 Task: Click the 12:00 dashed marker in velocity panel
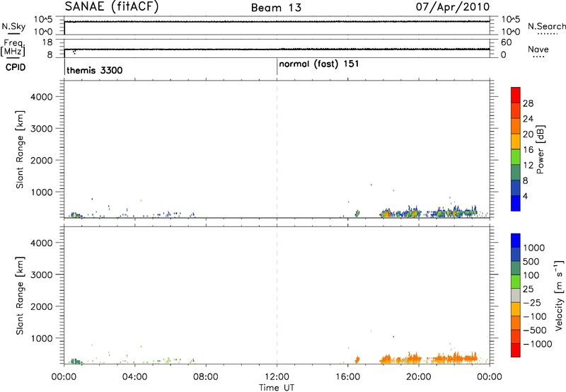(x=277, y=295)
